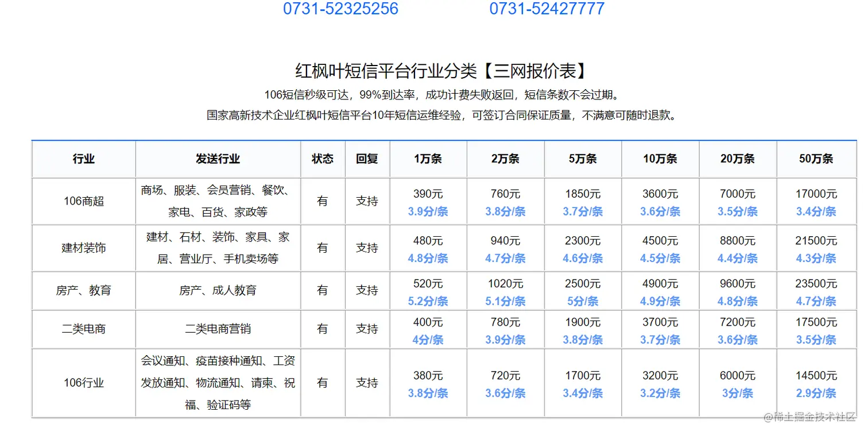Click the 940元 price

click(x=506, y=241)
